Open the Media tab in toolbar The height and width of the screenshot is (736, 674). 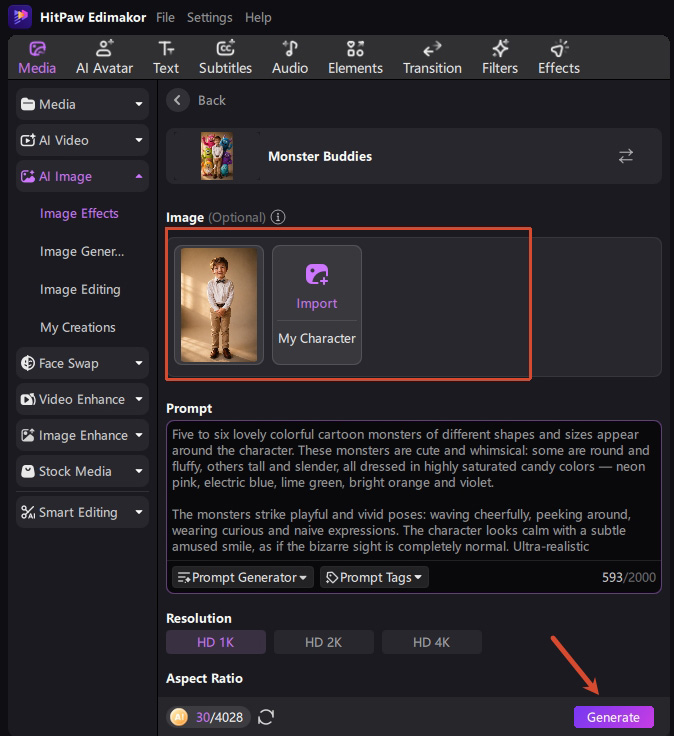pos(37,58)
